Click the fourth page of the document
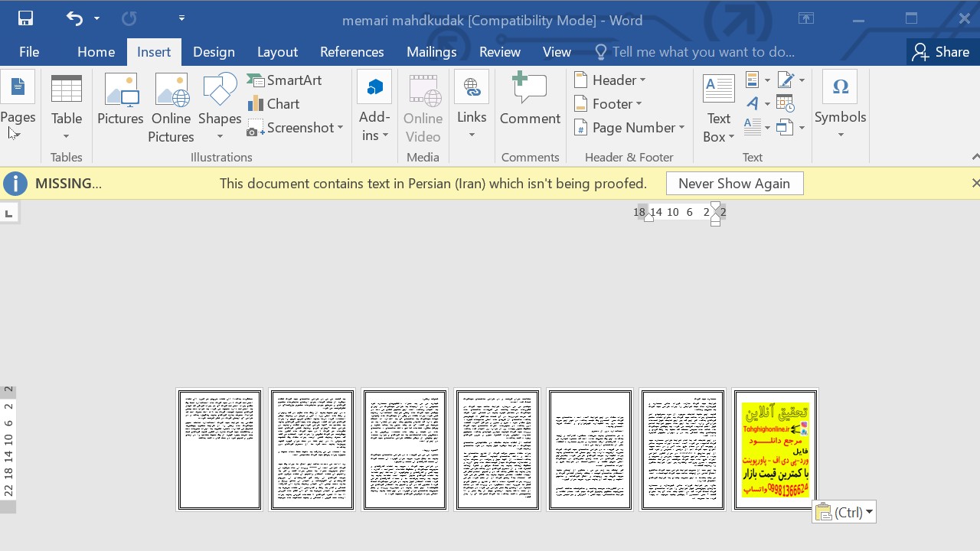980x551 pixels. tap(498, 449)
